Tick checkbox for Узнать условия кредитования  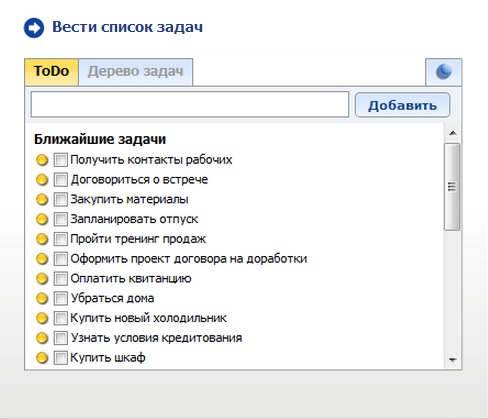61,338
